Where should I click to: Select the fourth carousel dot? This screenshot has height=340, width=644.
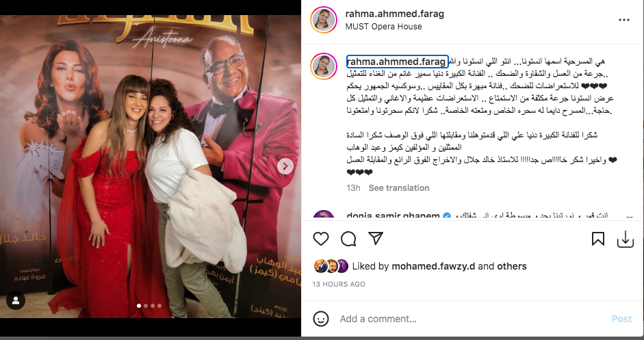159,306
